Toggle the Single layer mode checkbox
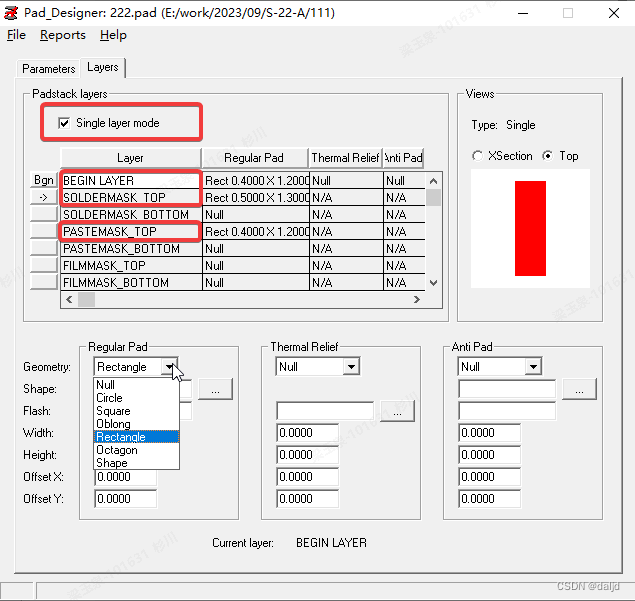Viewport: 635px width, 601px height. point(65,123)
